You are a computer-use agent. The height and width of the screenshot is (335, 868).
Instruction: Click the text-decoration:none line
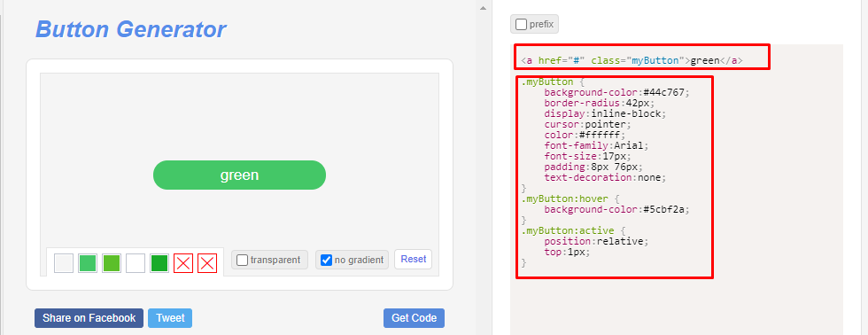pos(605,178)
